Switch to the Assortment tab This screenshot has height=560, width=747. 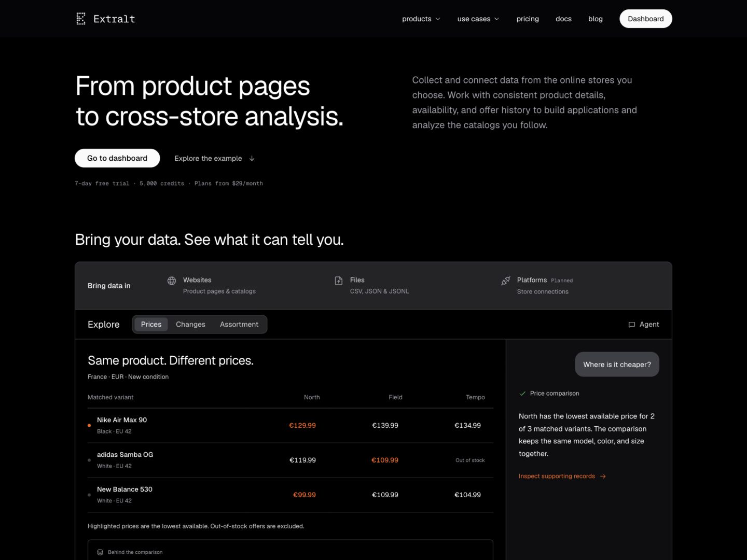coord(239,325)
